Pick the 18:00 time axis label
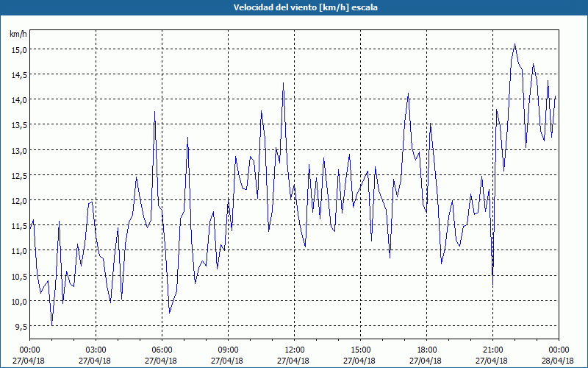Screen dimensions: 588x368 click(x=426, y=350)
